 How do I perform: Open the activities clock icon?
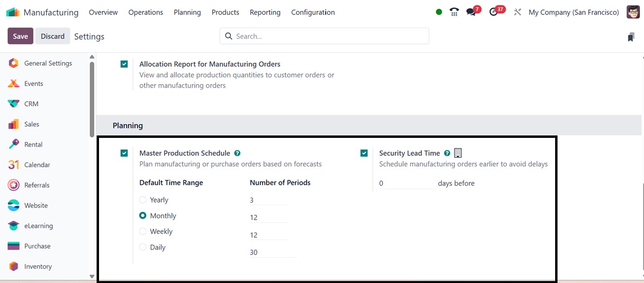click(493, 12)
